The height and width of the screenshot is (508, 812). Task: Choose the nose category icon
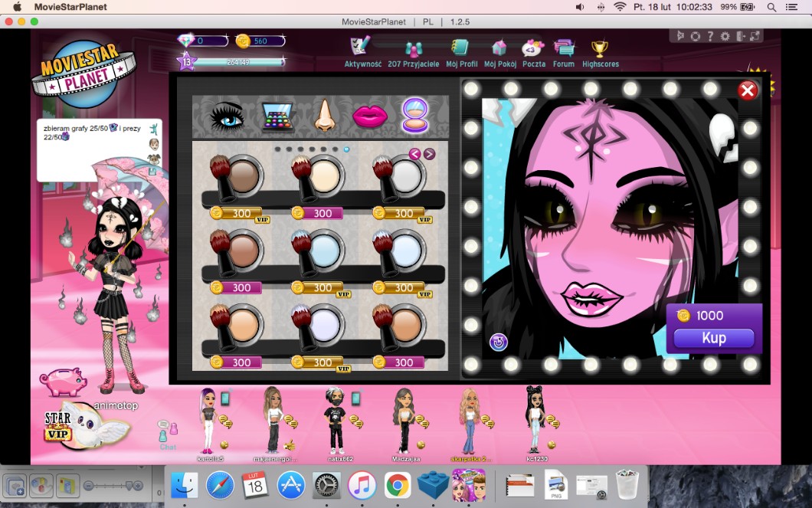tap(325, 116)
